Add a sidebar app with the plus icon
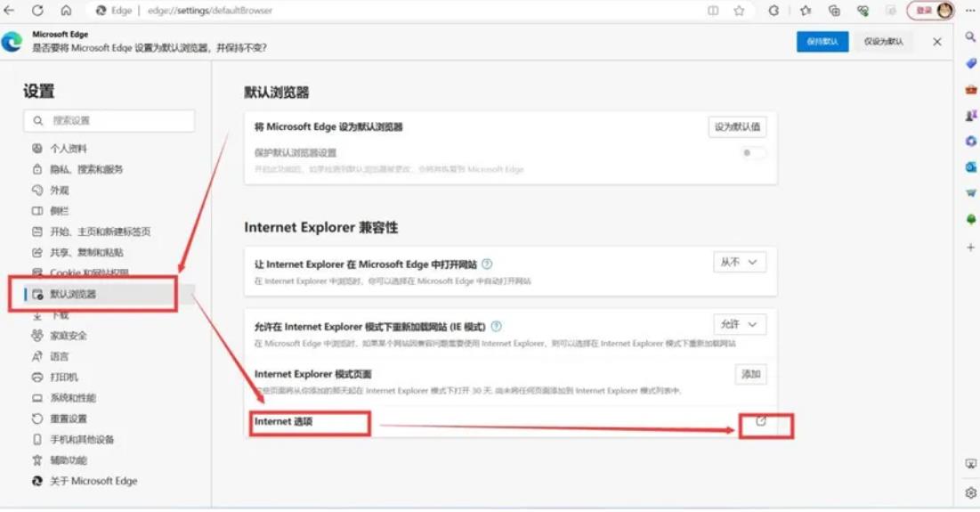Screen dimensions: 980x512 point(970,248)
